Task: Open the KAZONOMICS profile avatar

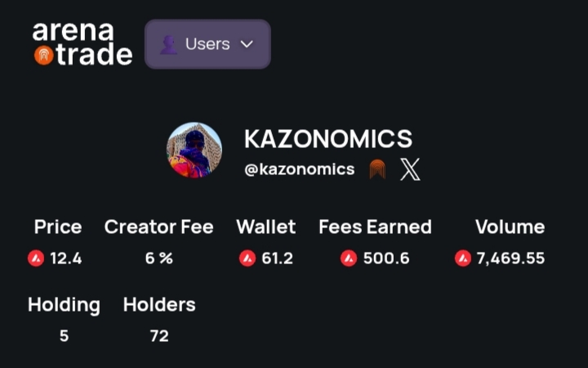Action: [194, 150]
